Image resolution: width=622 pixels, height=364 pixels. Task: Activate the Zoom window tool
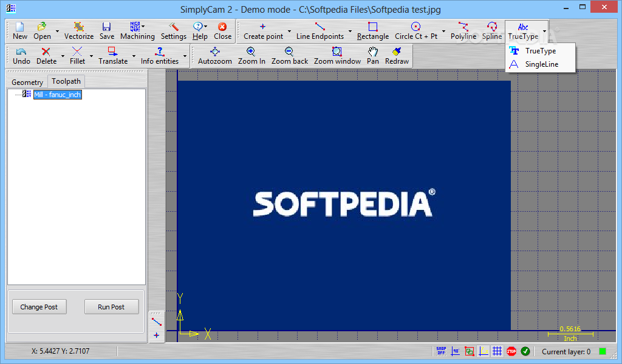click(x=337, y=56)
